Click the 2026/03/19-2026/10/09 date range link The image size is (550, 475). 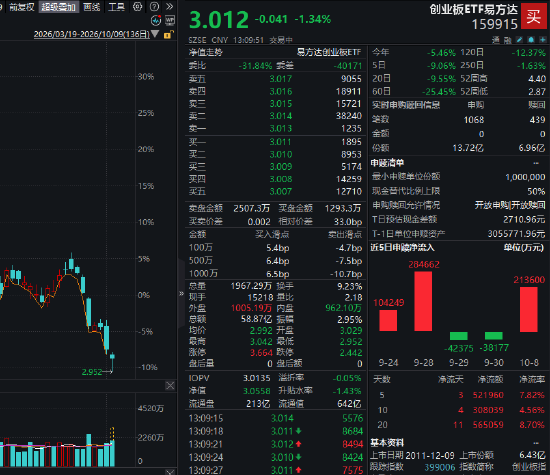(x=92, y=34)
